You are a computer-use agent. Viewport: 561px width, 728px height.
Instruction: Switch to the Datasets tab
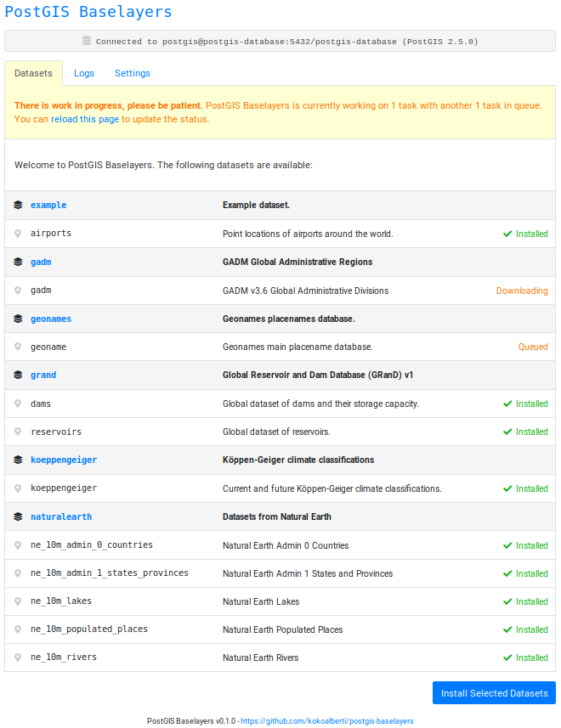click(x=33, y=73)
